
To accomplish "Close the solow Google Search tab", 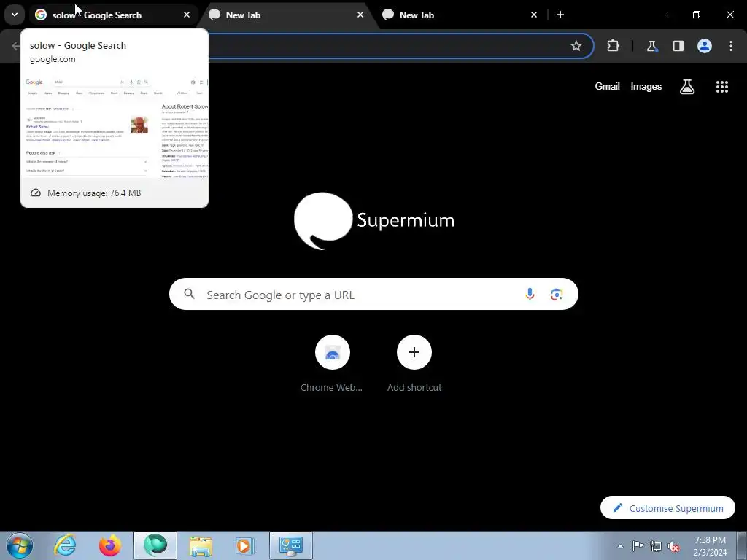I will [187, 15].
